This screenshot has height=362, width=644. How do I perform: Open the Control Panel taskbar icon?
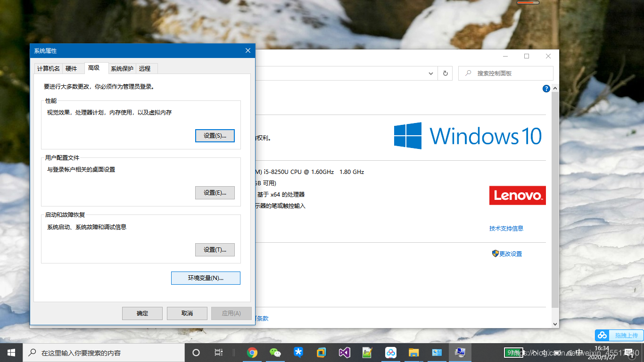(x=437, y=353)
